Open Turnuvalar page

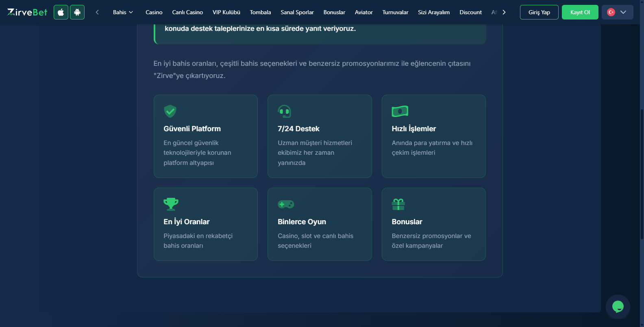pyautogui.click(x=395, y=12)
